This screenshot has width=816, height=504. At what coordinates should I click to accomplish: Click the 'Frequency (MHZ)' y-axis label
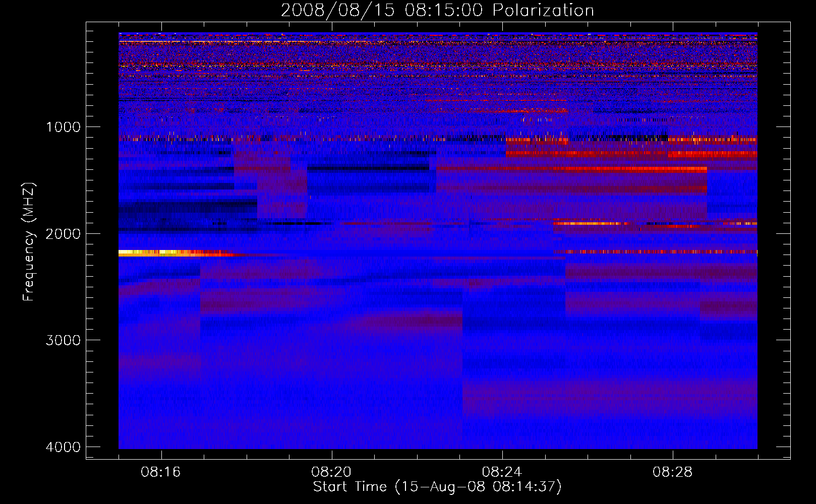point(29,242)
